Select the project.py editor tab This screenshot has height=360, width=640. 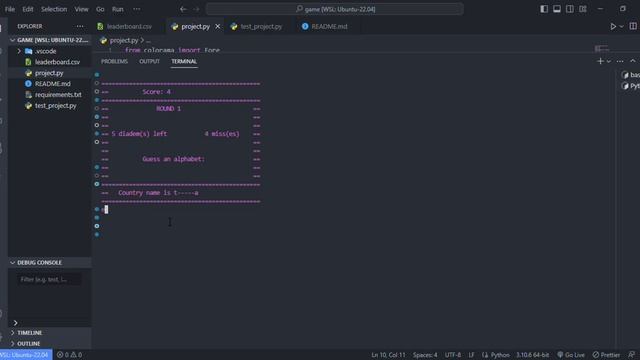[195, 27]
